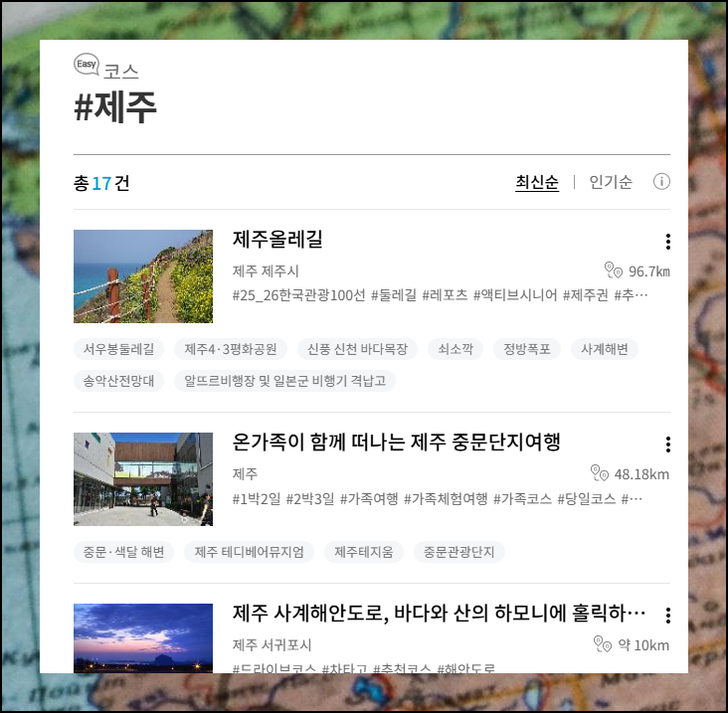The height and width of the screenshot is (713, 728).
Task: Click the 약 10km distance value
Action: tap(643, 644)
